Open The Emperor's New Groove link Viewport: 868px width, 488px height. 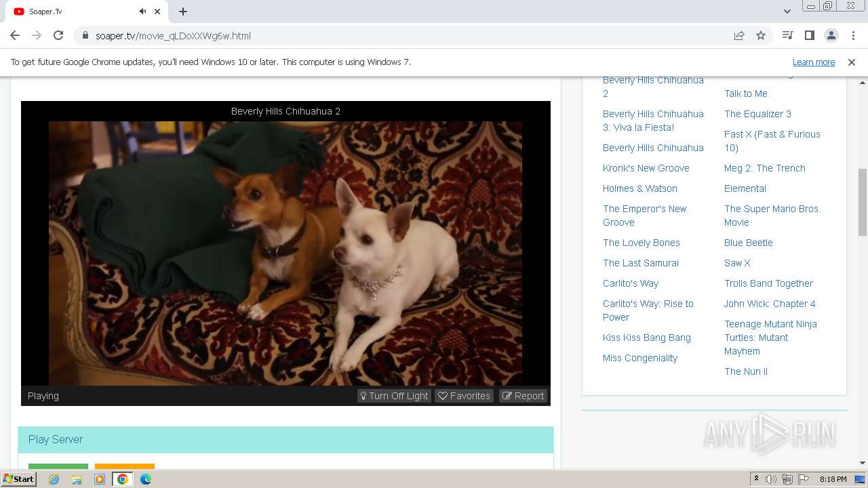[645, 216]
